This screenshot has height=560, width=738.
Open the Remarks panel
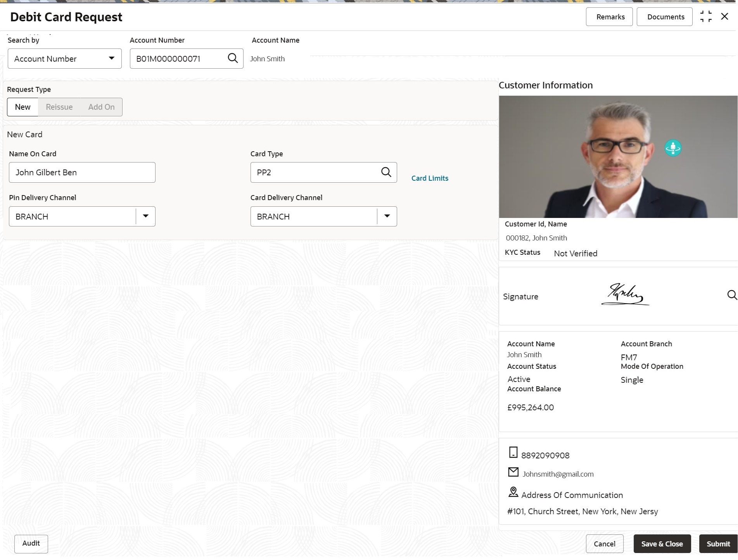coord(609,17)
